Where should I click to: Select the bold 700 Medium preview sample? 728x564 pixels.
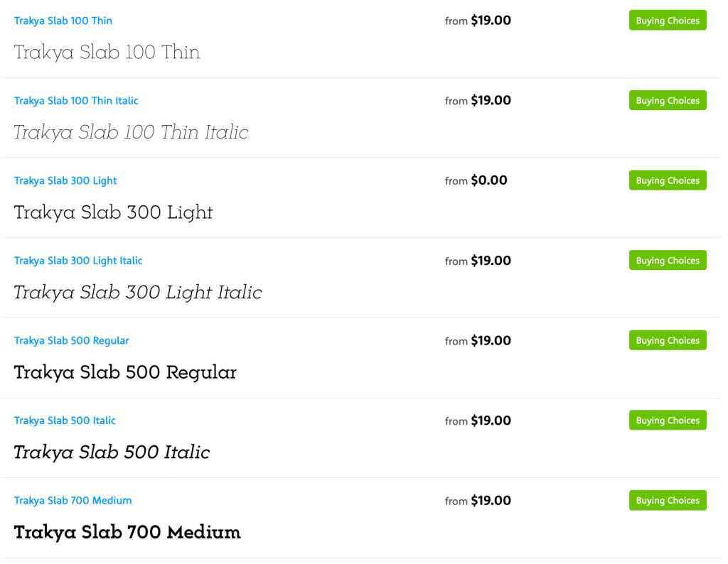point(127,533)
